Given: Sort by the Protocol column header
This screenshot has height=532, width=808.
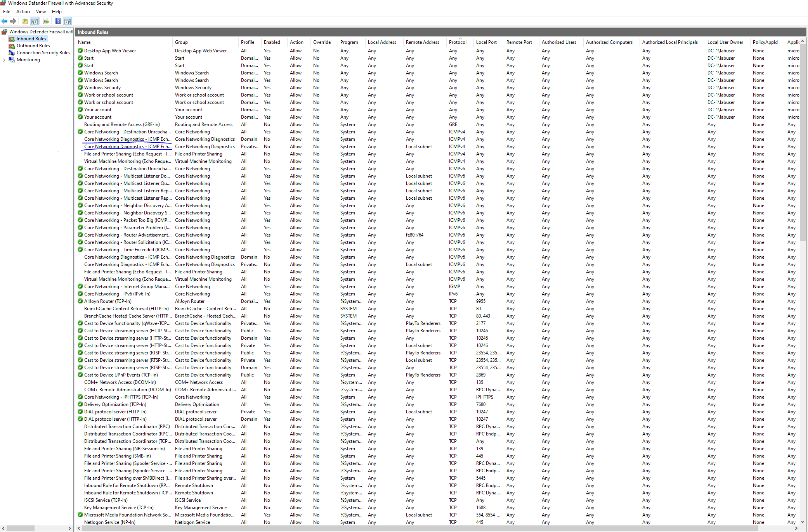Looking at the screenshot, I should click(x=458, y=42).
